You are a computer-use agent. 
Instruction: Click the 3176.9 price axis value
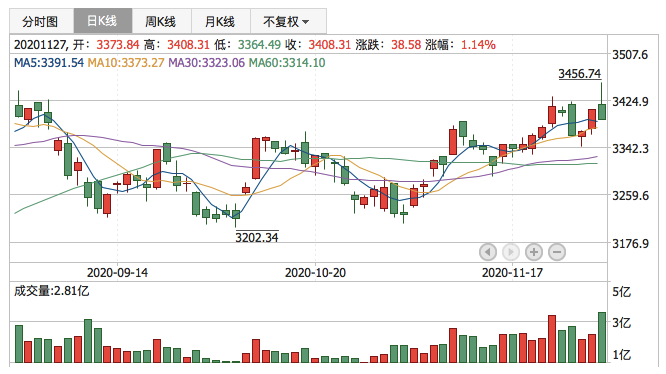pyautogui.click(x=630, y=244)
